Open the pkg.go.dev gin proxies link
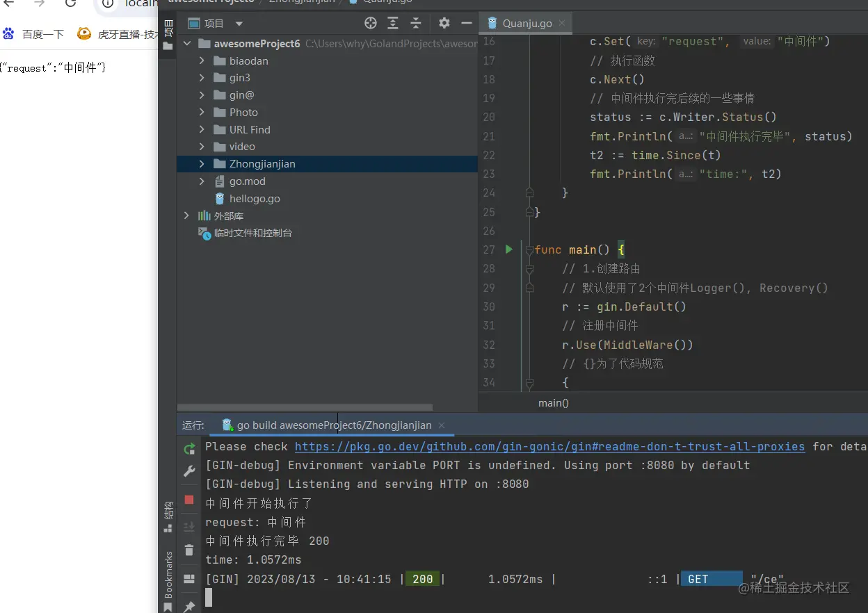868x613 pixels. [549, 447]
